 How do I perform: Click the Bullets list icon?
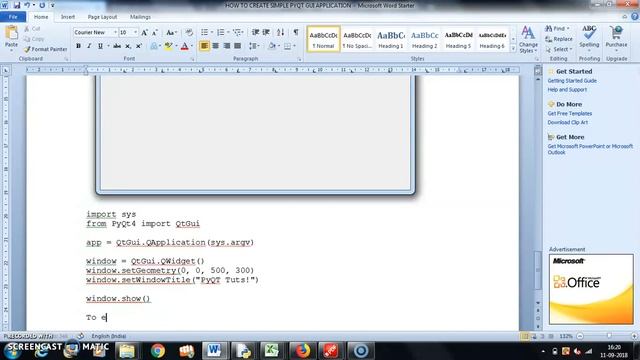click(204, 32)
